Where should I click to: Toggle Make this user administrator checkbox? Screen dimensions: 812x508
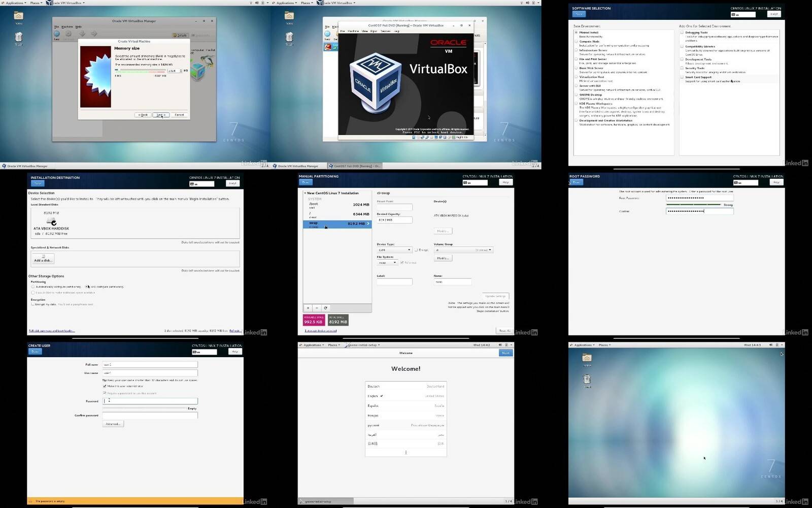coord(105,386)
